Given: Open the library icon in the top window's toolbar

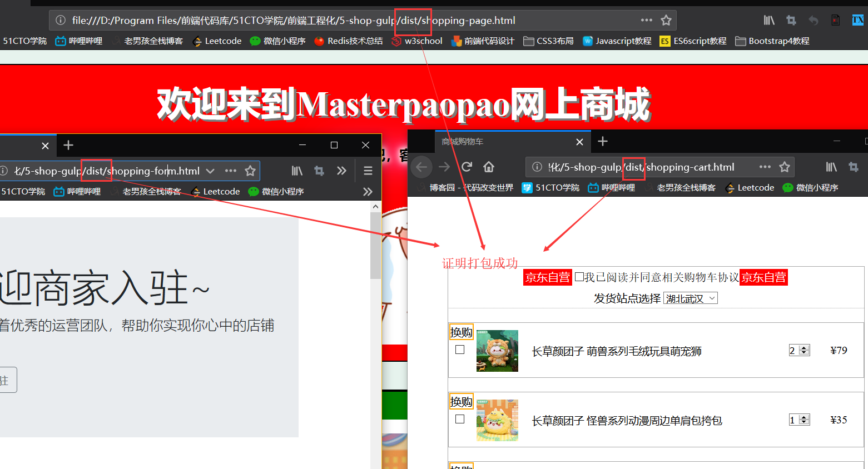Looking at the screenshot, I should [x=769, y=21].
